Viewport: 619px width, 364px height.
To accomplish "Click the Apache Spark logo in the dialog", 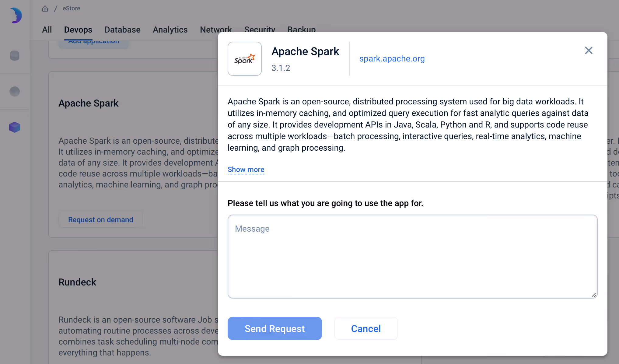I will coord(244,58).
